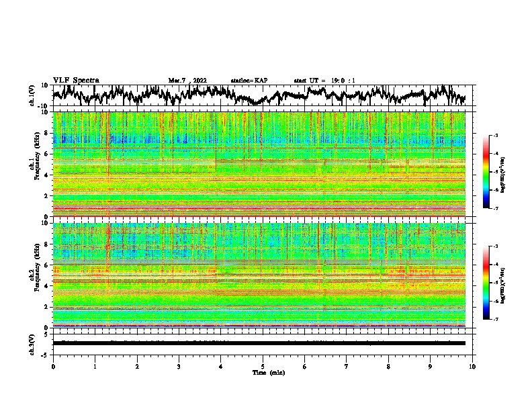Click the ch.1 spectrogram color scale bar
532x411 pixels.
click(x=486, y=172)
